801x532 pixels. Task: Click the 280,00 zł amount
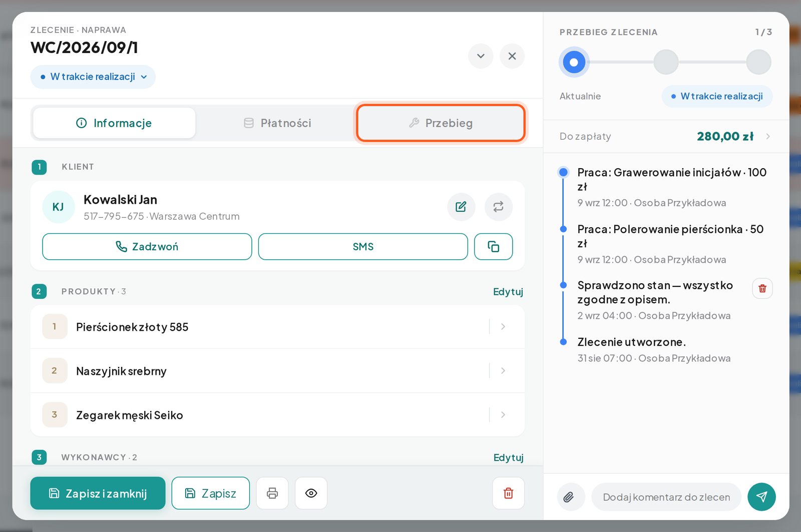(x=725, y=137)
